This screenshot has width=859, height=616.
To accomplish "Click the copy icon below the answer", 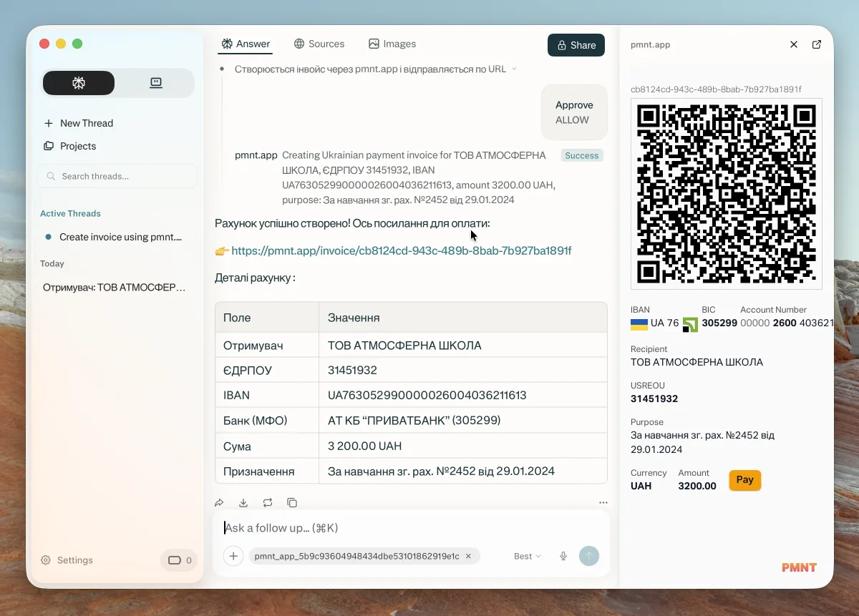I will 292,503.
